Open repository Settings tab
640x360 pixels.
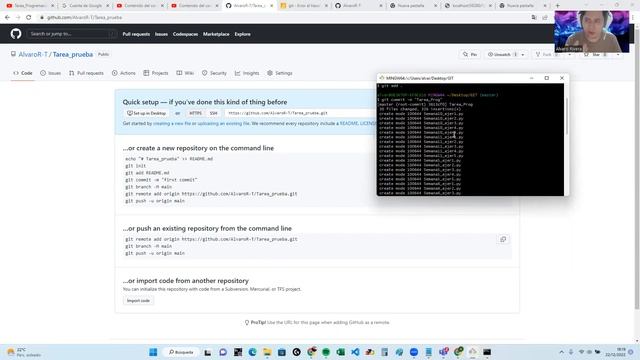click(280, 73)
